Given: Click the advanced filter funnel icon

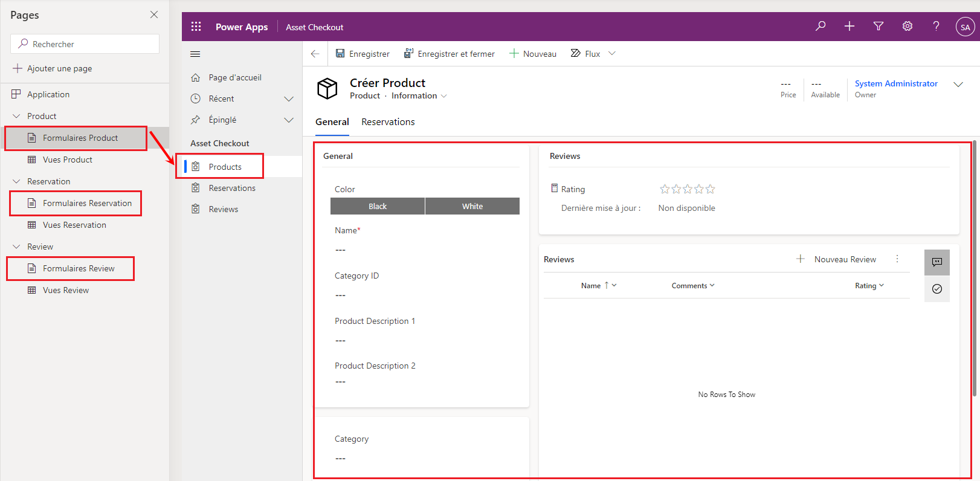Looking at the screenshot, I should click(878, 26).
